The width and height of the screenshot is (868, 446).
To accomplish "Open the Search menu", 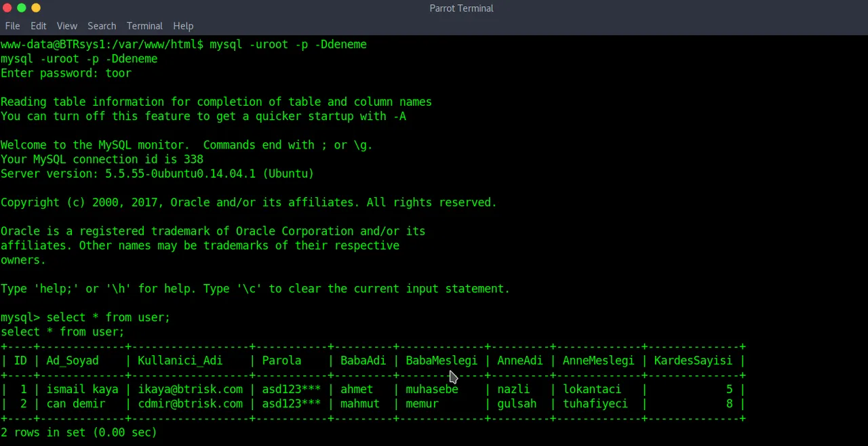I will pyautogui.click(x=102, y=26).
